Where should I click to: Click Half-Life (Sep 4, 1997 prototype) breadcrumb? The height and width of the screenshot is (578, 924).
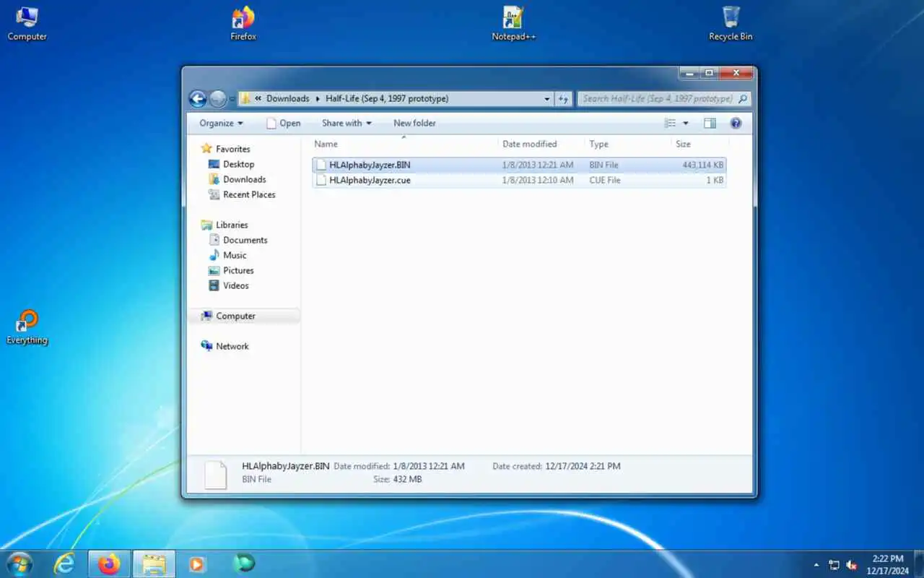(387, 98)
